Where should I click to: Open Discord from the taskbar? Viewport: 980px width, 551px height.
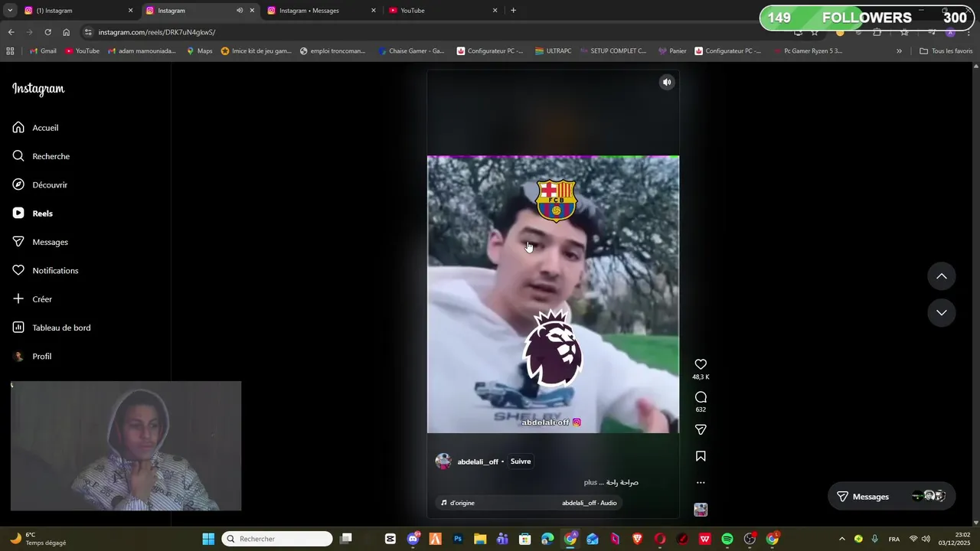pos(413,539)
